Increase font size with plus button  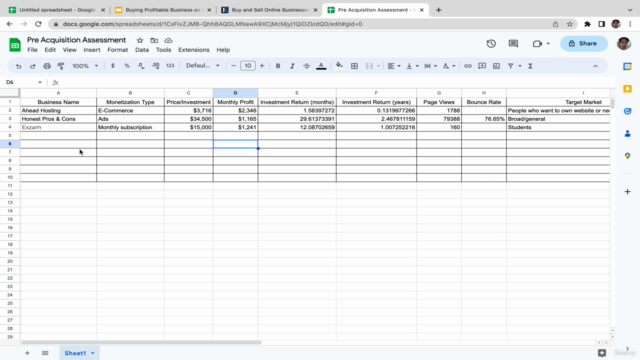click(262, 66)
